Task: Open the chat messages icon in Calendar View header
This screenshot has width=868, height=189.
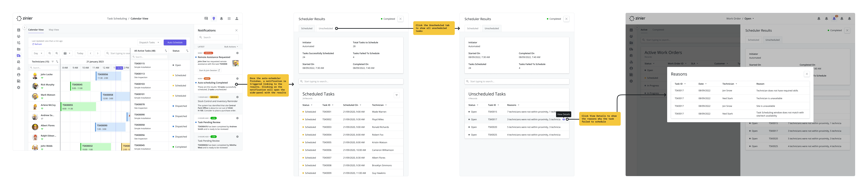Action: 206,19
